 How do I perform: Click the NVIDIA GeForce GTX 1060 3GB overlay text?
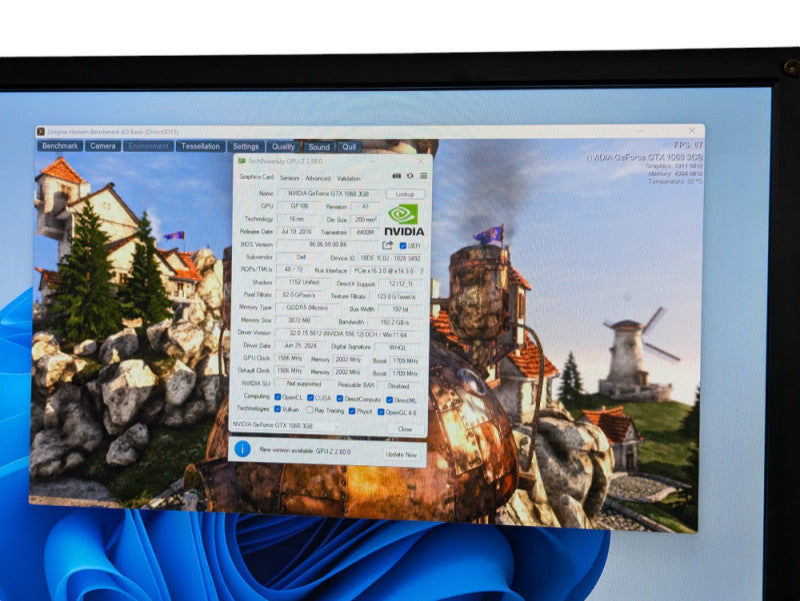click(644, 157)
